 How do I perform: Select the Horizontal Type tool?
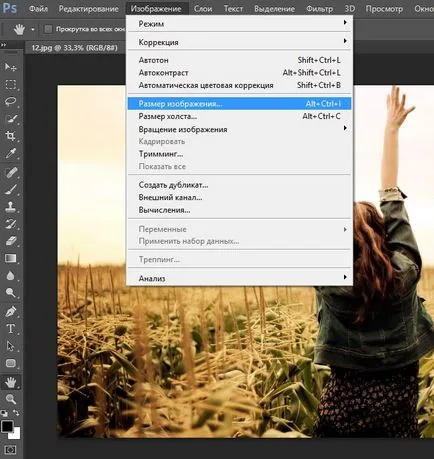pos(10,329)
